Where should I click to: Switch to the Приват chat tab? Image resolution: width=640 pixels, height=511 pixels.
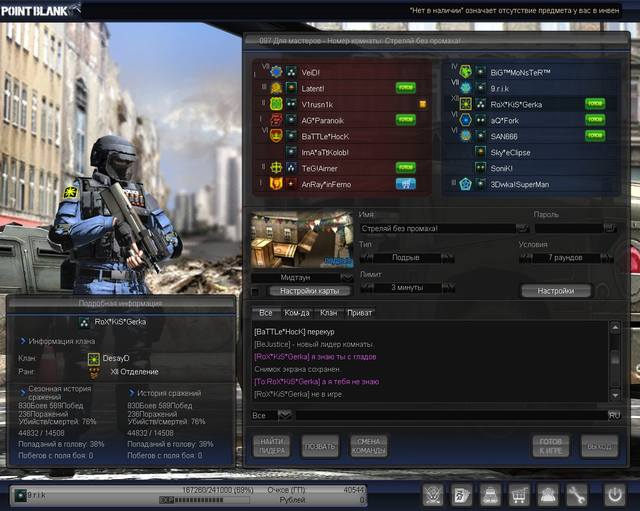point(360,313)
